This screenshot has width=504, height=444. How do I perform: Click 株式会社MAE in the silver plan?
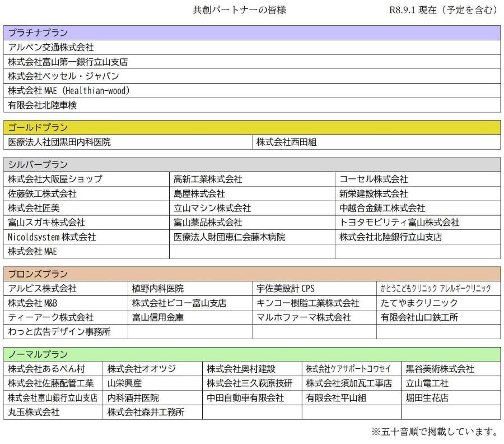pos(86,252)
